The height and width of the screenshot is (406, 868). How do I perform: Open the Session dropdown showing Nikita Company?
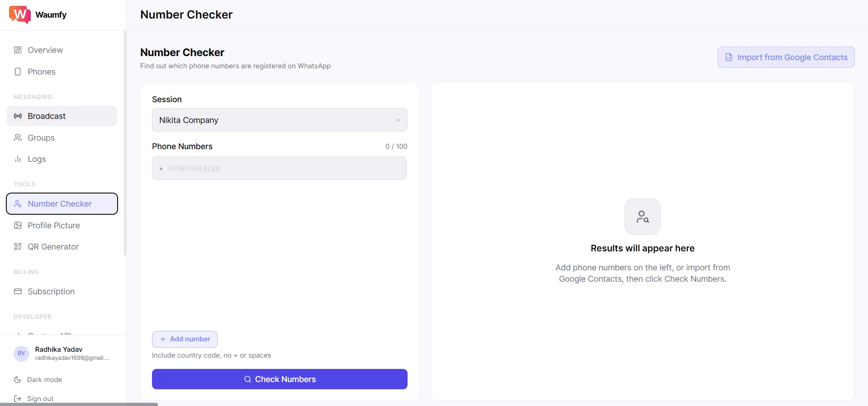pos(279,120)
